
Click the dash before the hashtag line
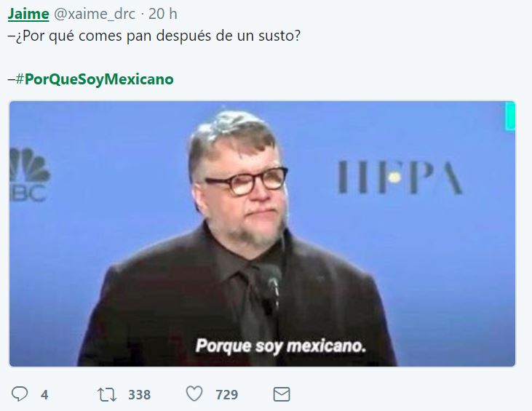[12, 79]
